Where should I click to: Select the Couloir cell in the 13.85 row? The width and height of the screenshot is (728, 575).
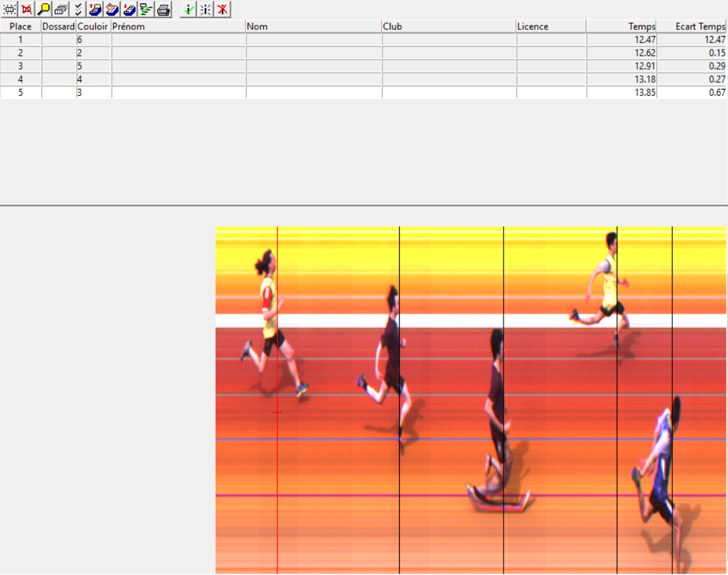pos(94,93)
